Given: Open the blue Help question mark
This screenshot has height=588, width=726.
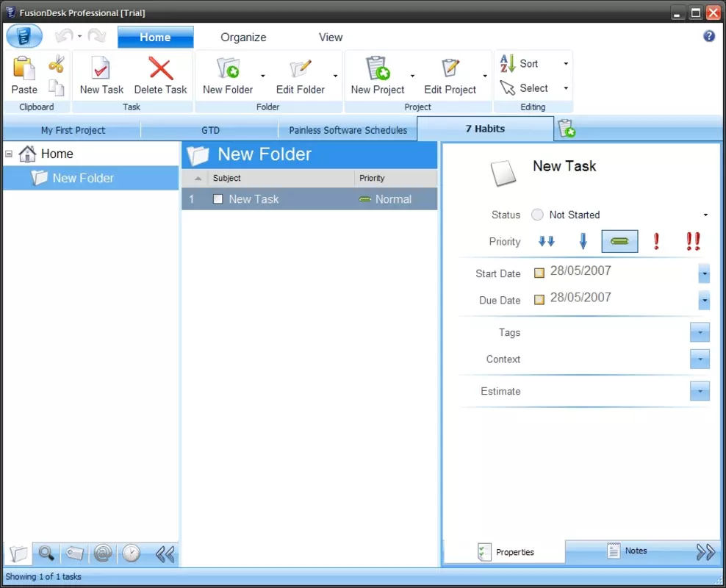Looking at the screenshot, I should [x=708, y=36].
